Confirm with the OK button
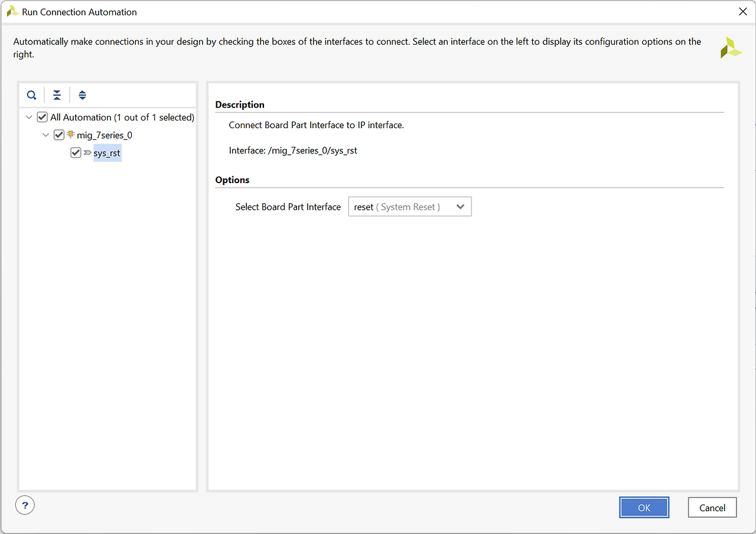Viewport: 756px width, 534px height. pyautogui.click(x=644, y=507)
